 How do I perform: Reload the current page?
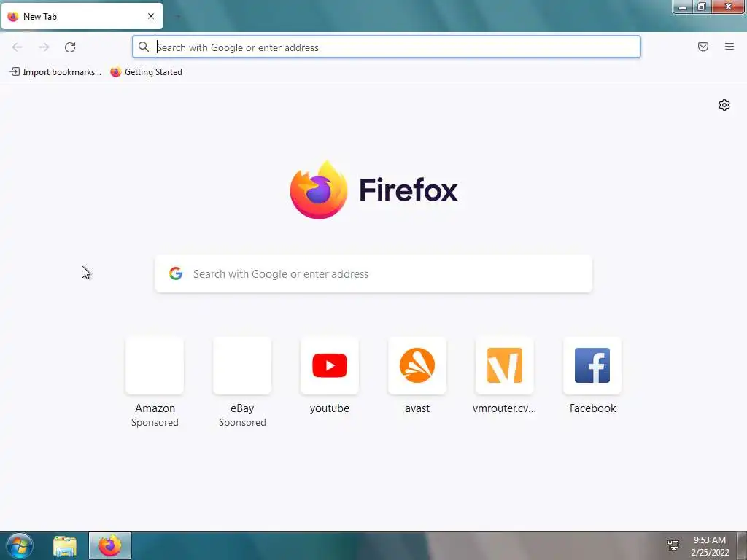70,47
